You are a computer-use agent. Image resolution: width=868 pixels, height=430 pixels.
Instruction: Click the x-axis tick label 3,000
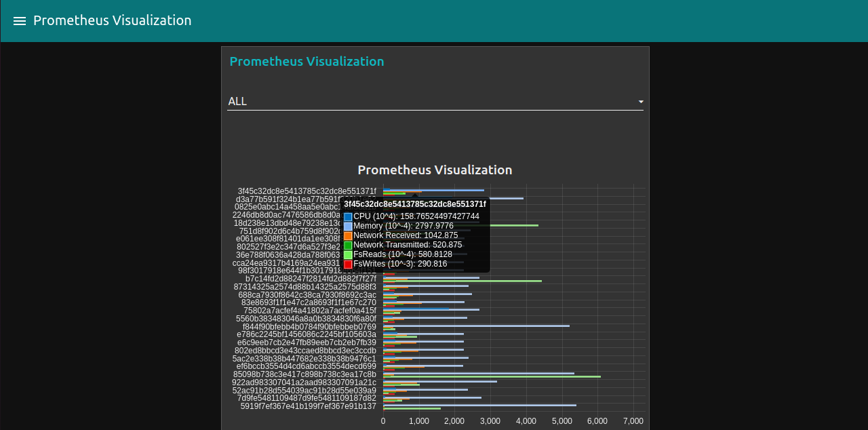(x=490, y=421)
